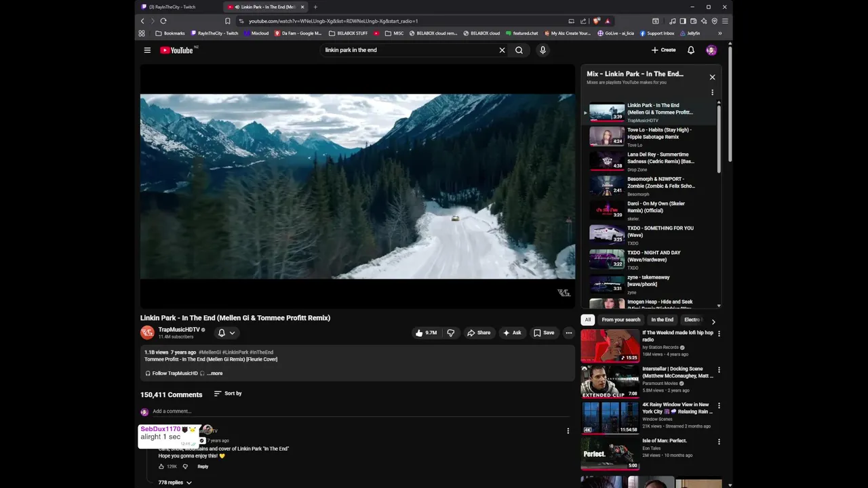The height and width of the screenshot is (488, 868).
Task: Show more chips with the right arrow
Action: coord(713,321)
